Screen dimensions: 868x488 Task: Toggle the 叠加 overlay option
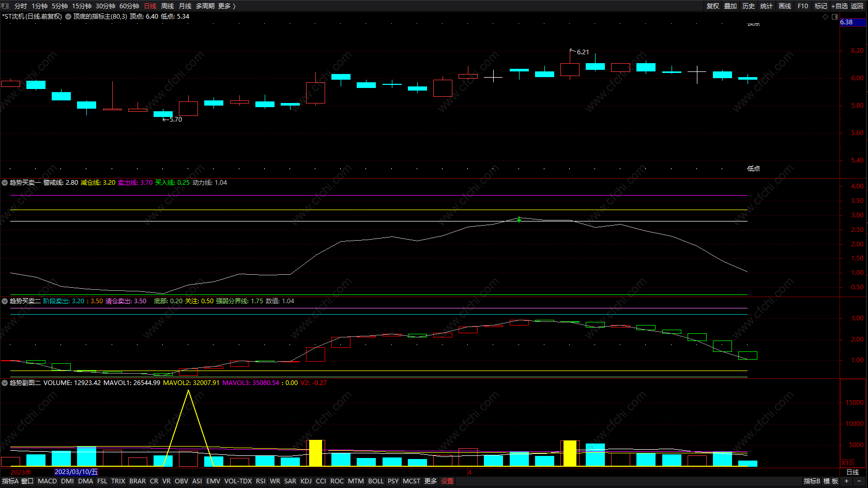point(730,6)
